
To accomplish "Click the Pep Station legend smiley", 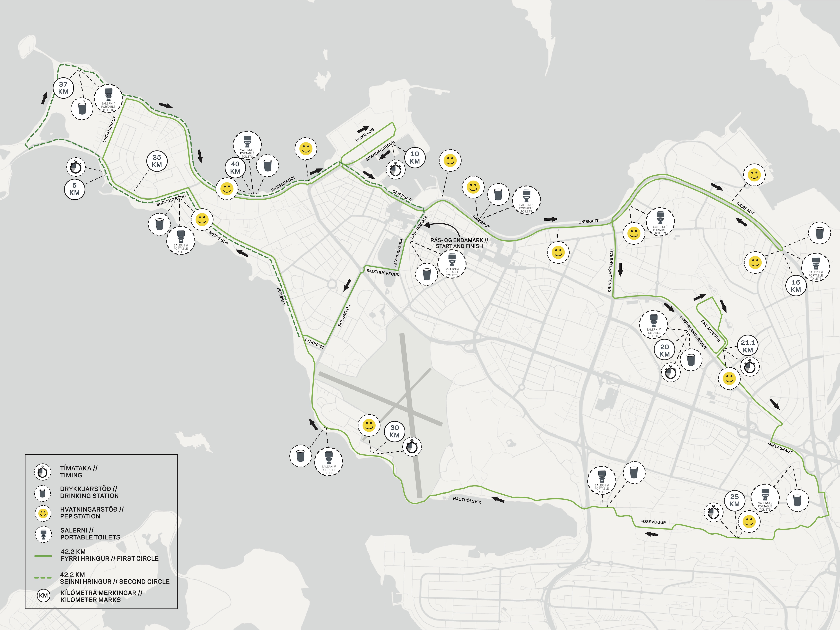I will click(x=43, y=513).
